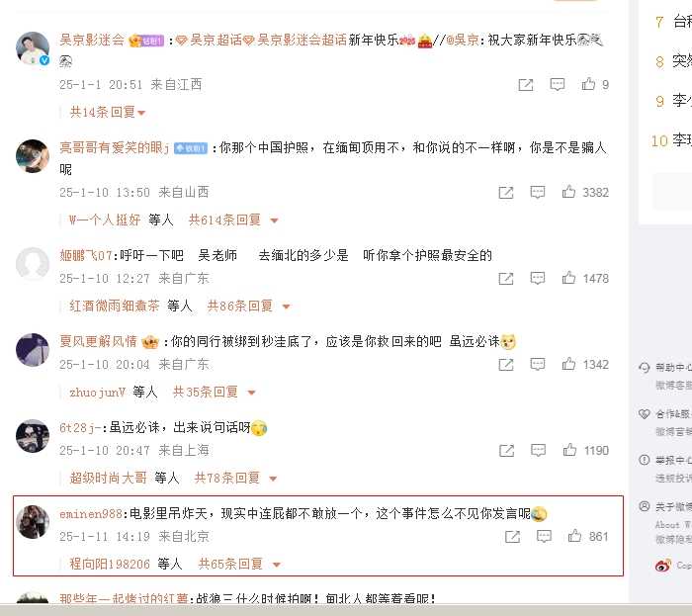Like the comment with 3382 likes
This screenshot has height=616, width=692.
tap(568, 192)
